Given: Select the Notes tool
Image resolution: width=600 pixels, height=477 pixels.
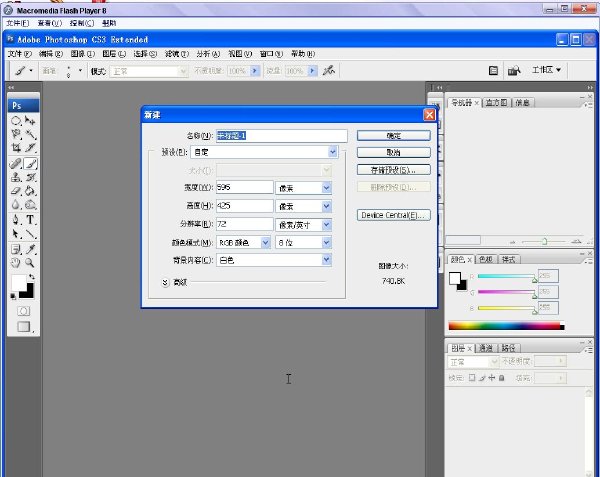Looking at the screenshot, I should click(16, 249).
